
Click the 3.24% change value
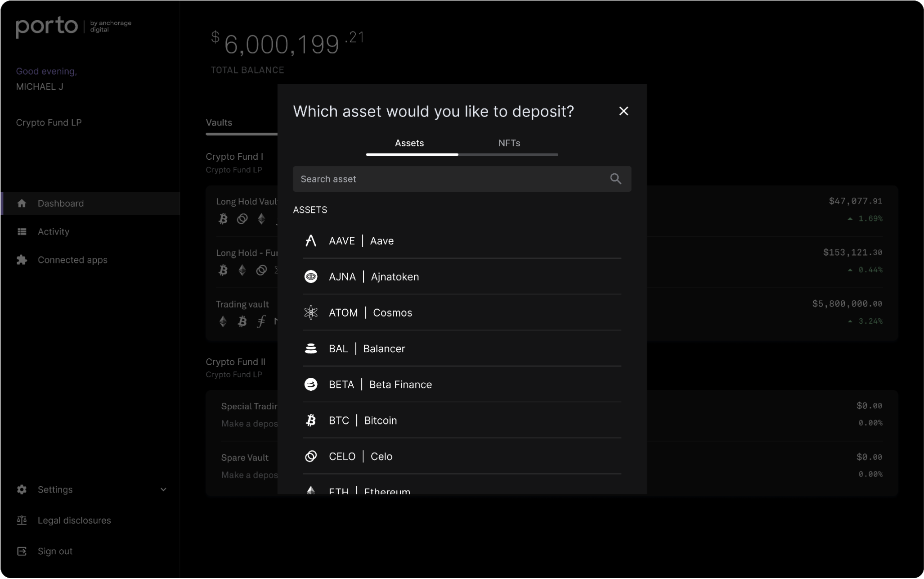click(x=870, y=321)
